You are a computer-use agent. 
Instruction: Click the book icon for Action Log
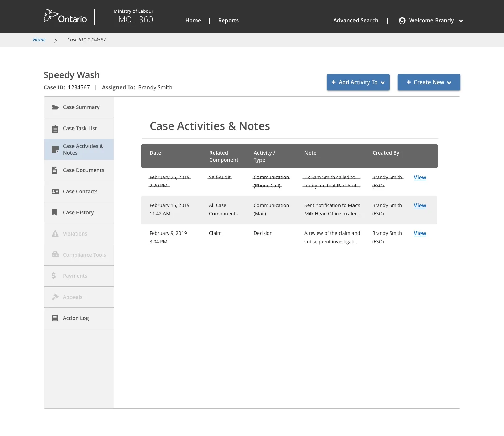(54, 318)
